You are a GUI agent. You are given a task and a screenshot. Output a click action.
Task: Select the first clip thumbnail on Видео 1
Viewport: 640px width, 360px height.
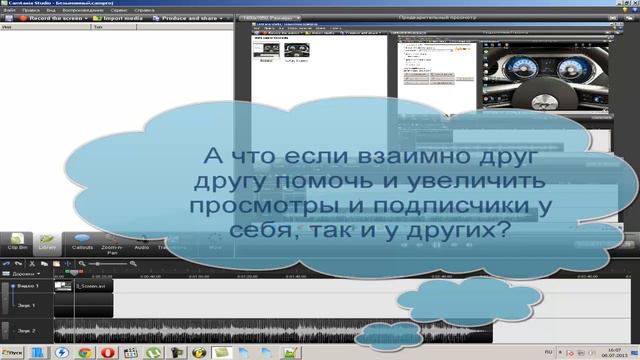[63, 286]
